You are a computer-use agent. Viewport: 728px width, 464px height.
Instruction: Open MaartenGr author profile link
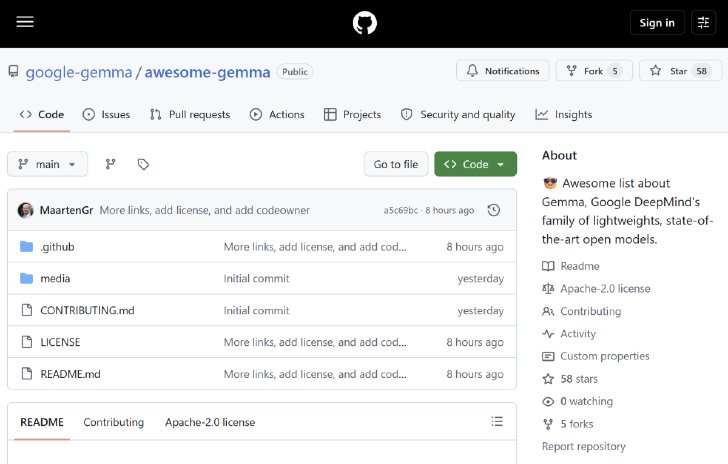click(66, 210)
